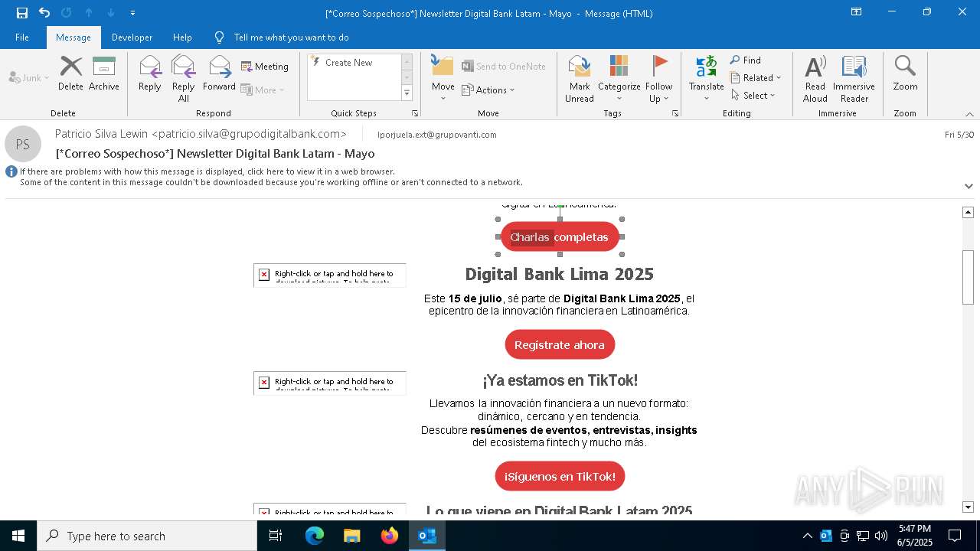
Task: Click the info bar about display problems
Action: click(x=271, y=177)
